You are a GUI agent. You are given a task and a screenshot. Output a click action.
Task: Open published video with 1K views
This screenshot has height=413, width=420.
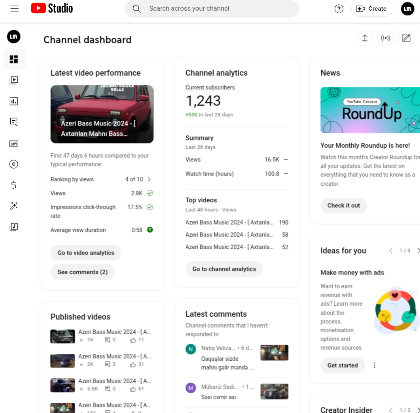(x=101, y=336)
